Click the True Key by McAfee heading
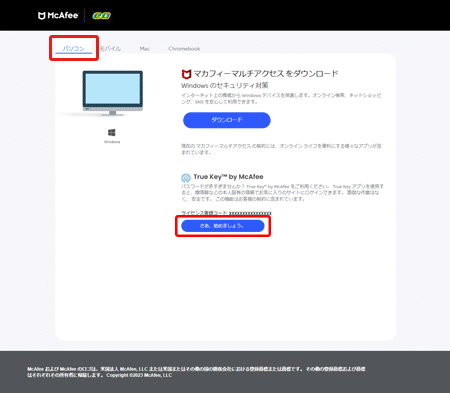 [228, 177]
